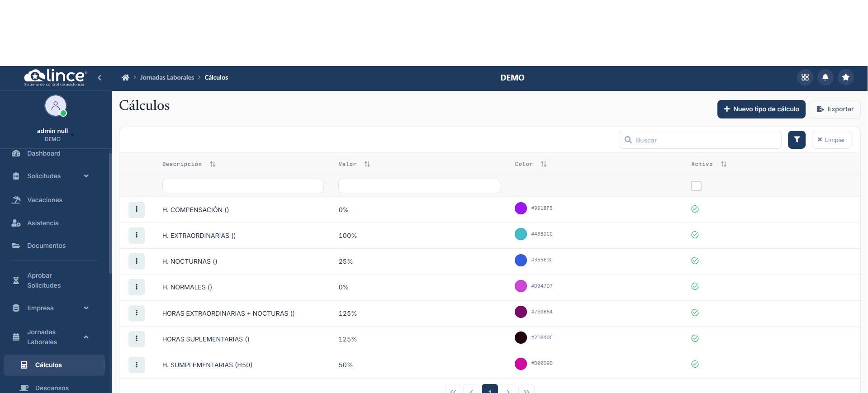Click the favorites star icon
Viewport: 868px width, 393px height.
pyautogui.click(x=845, y=77)
